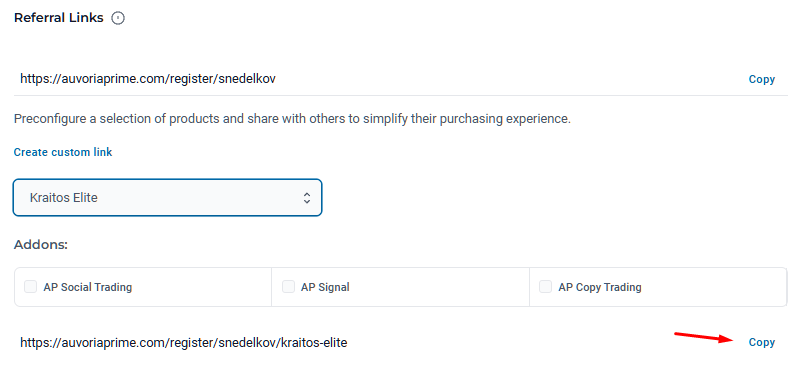
Task: Click the AP Copy Trading label text
Action: 600,287
